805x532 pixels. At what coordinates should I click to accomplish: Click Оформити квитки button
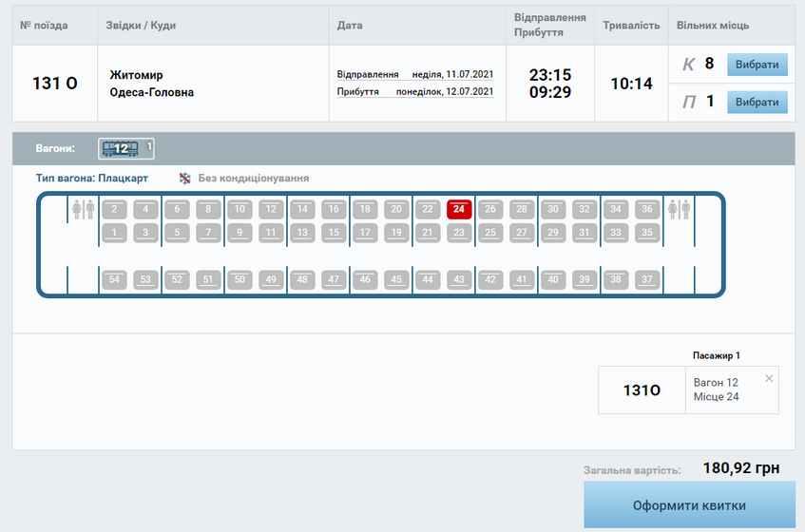point(689,504)
